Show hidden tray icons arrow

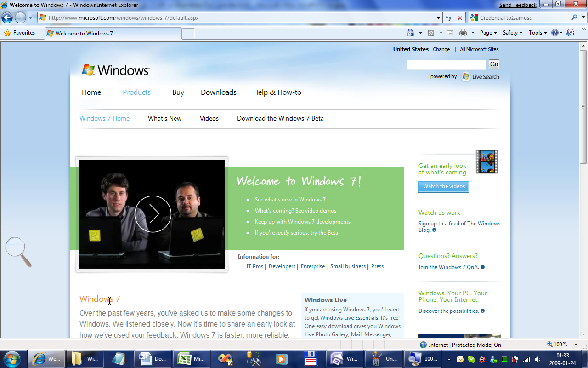click(450, 359)
